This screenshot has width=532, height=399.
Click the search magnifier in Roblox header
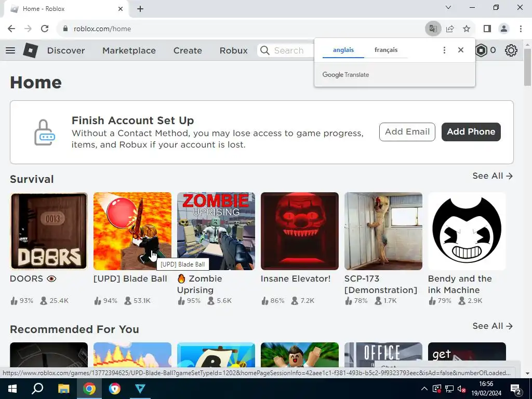tap(265, 50)
